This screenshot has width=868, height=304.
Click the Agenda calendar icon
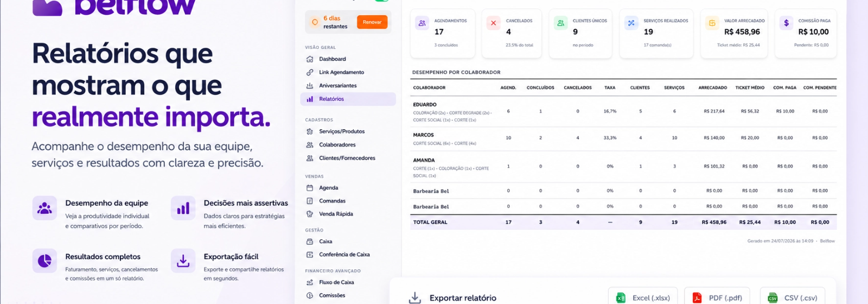310,188
